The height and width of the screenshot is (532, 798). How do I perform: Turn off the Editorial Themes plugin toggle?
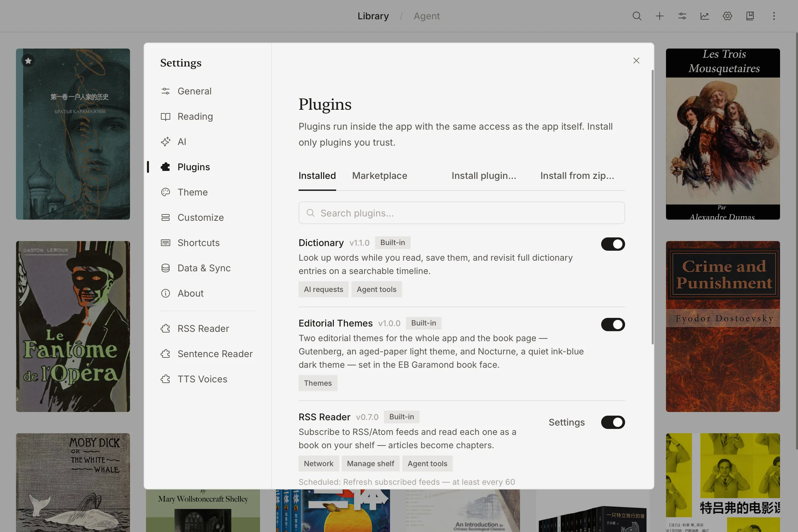[613, 325]
